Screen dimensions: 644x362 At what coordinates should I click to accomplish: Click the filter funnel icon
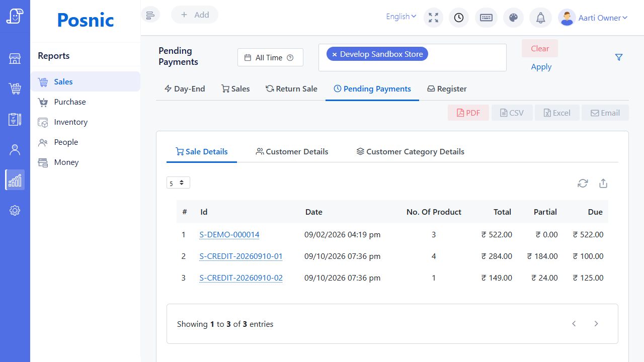(x=619, y=57)
